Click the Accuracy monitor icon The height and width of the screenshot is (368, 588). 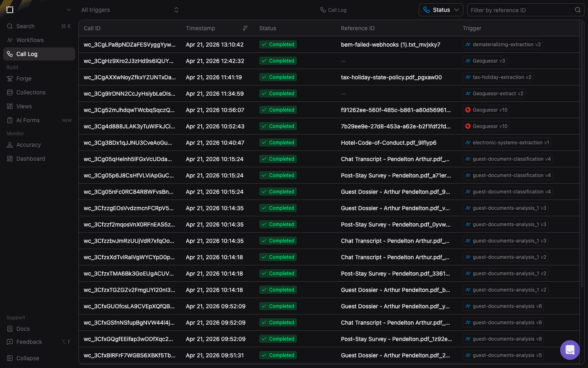[10, 145]
